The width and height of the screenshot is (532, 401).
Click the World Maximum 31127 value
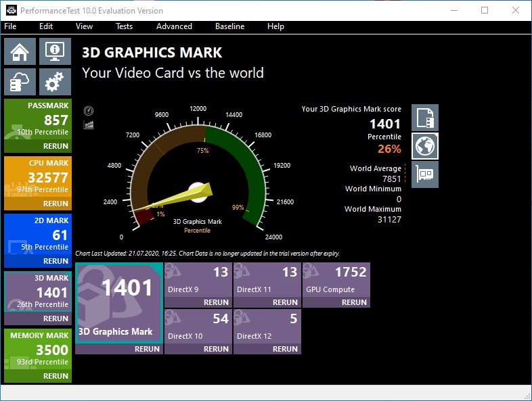[389, 219]
